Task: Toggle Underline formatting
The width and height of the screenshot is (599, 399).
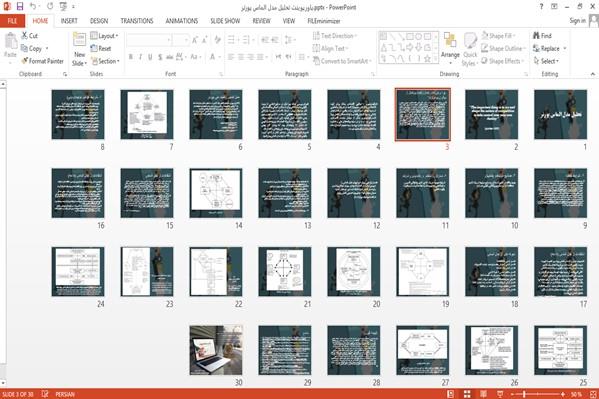Action: 150,57
